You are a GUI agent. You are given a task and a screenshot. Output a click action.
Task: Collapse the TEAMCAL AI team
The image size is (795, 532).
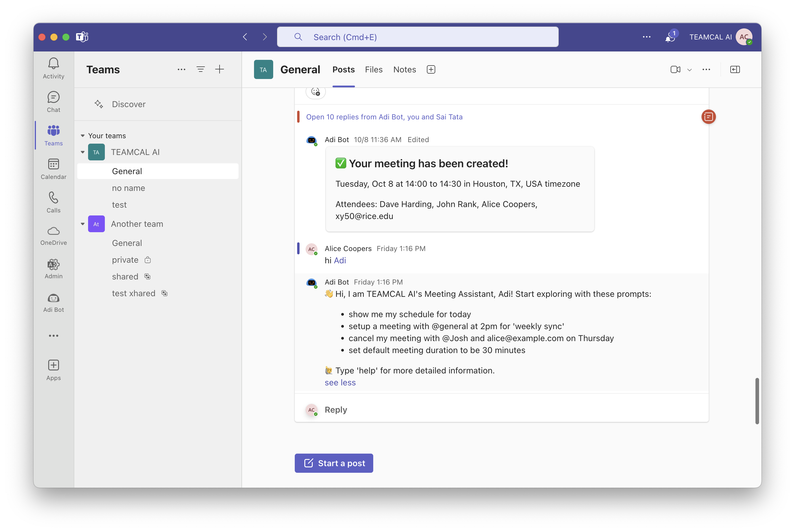point(82,152)
